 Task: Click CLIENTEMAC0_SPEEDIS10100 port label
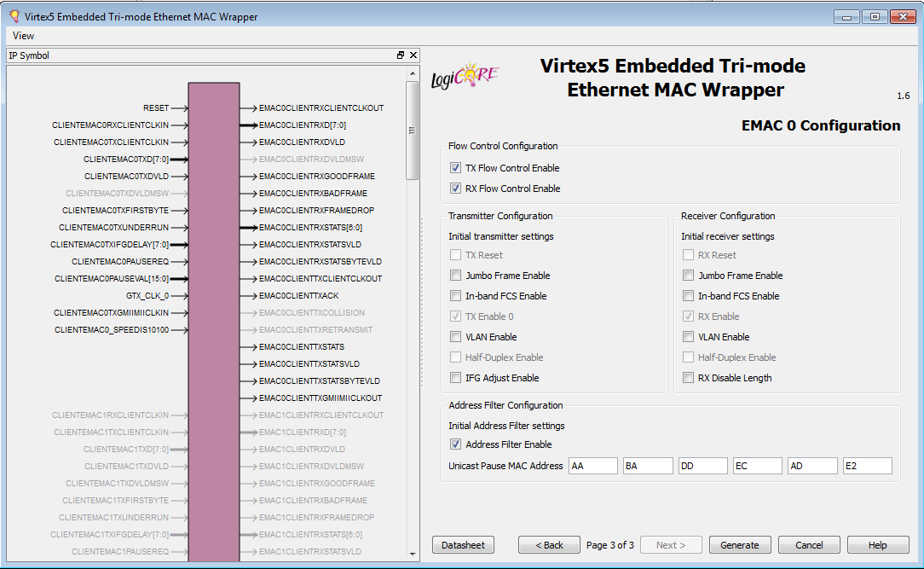click(112, 329)
